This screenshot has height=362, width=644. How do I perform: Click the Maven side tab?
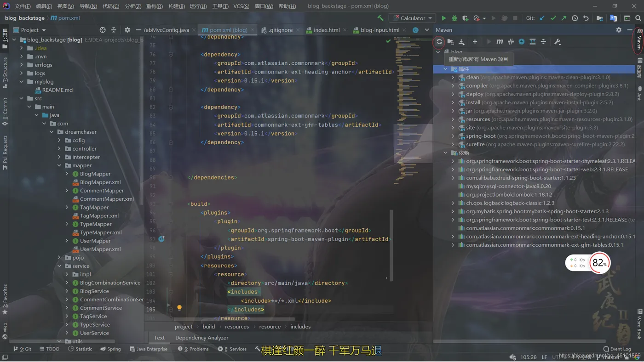(639, 40)
